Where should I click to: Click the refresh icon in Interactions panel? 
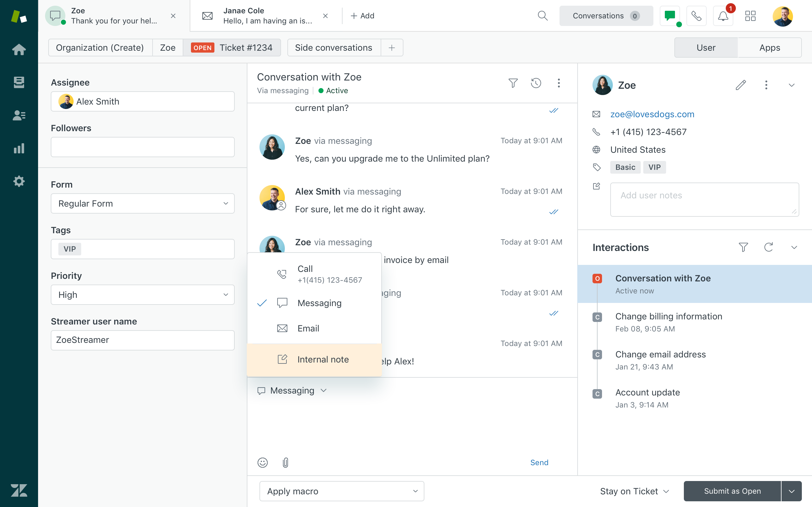768,247
